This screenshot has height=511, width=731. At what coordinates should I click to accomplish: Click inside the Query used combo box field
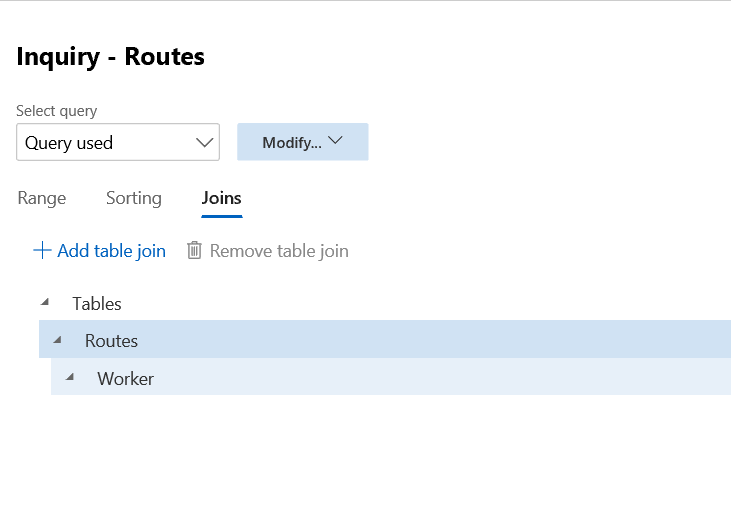click(x=100, y=143)
